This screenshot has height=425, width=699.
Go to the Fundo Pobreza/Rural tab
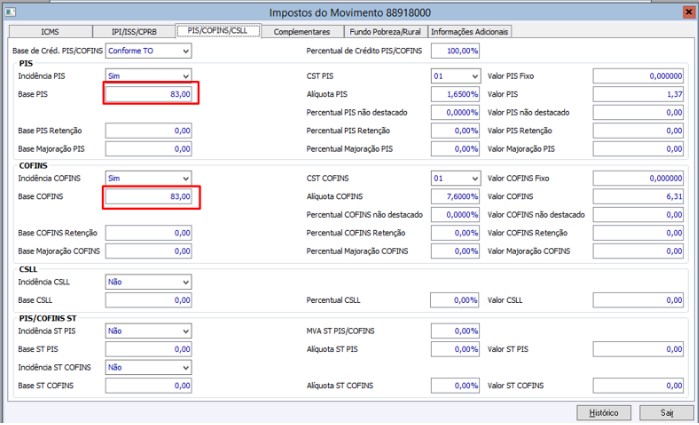[384, 32]
